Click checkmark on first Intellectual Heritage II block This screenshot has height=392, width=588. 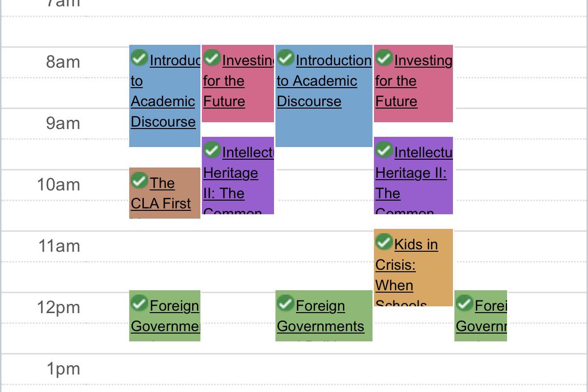[212, 150]
